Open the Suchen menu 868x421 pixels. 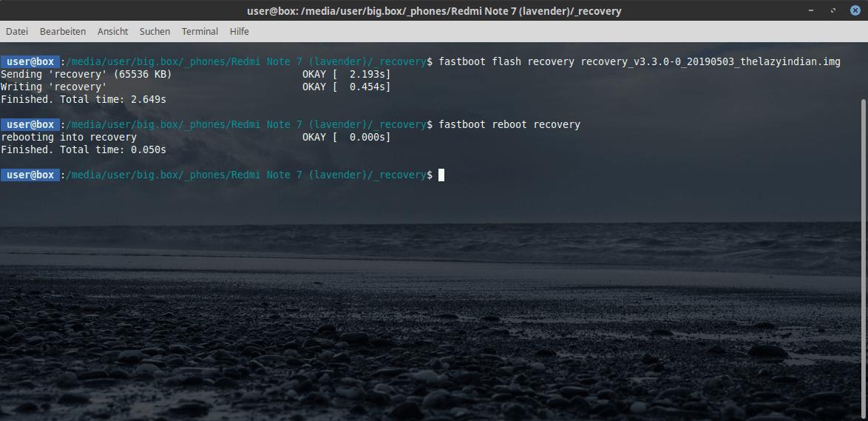155,32
